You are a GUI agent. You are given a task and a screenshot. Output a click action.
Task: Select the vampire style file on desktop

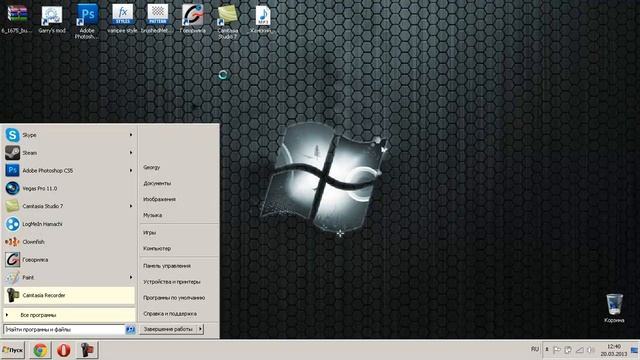tap(122, 19)
